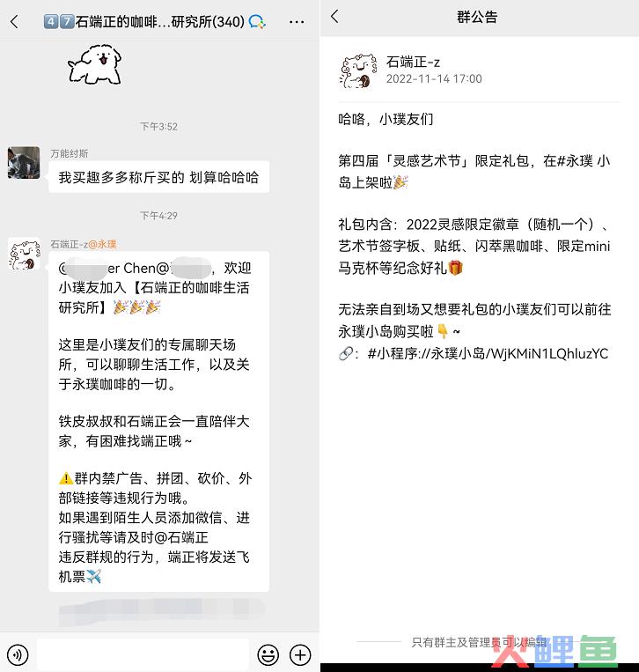
Task: Tap the voice input icon
Action: [x=18, y=654]
